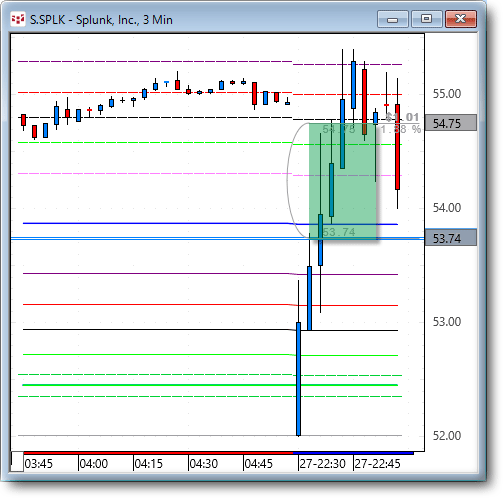Click the 53.74 cursor price label on scale
Viewport: 504px width, 499px height.
450,238
